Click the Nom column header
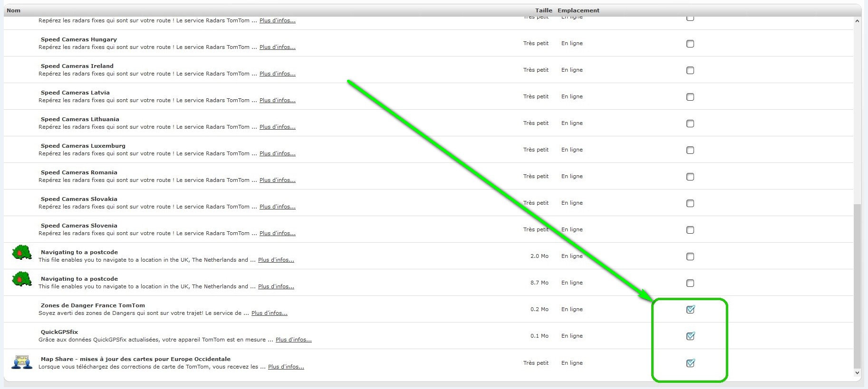The height and width of the screenshot is (389, 868). tap(13, 10)
